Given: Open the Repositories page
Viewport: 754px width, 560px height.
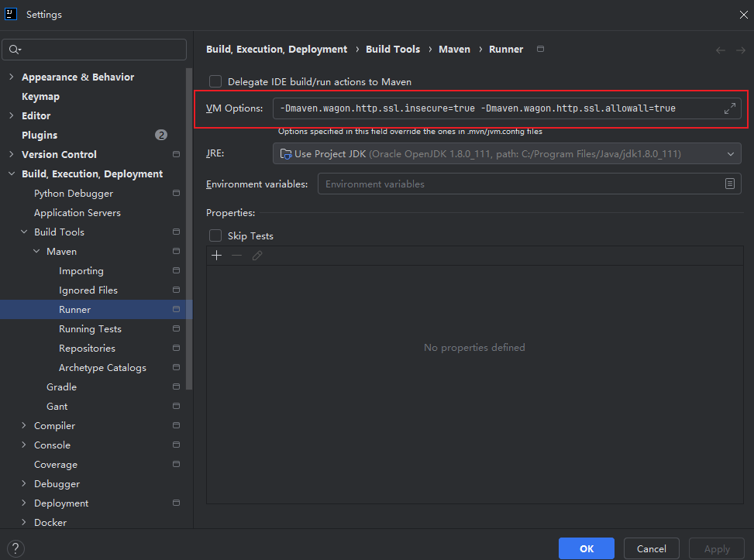Looking at the screenshot, I should [x=87, y=348].
